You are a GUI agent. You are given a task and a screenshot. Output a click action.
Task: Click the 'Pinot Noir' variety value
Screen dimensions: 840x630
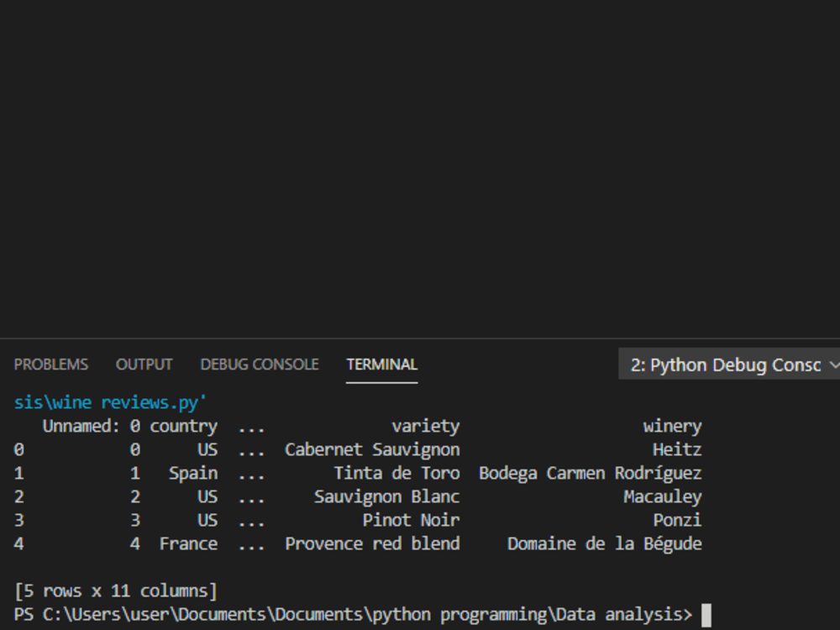click(x=412, y=521)
